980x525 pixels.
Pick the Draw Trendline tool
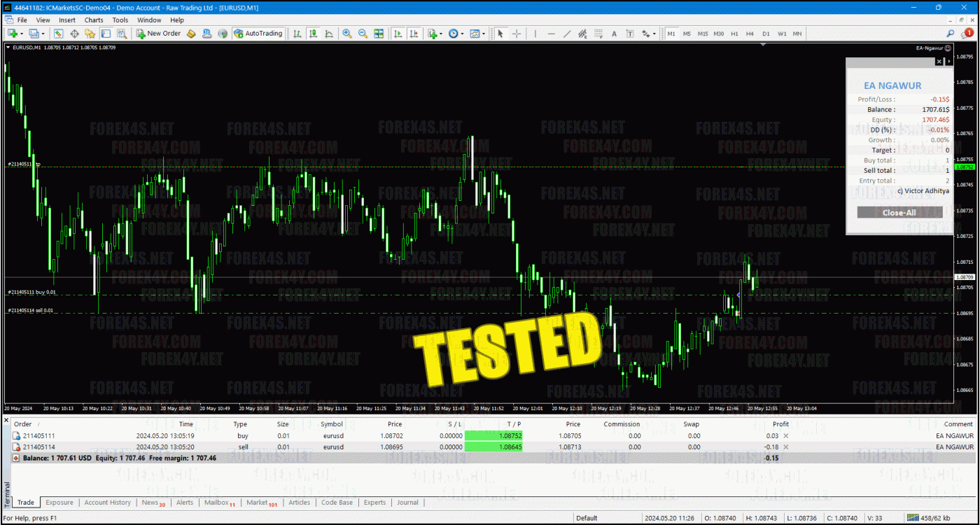coord(566,34)
